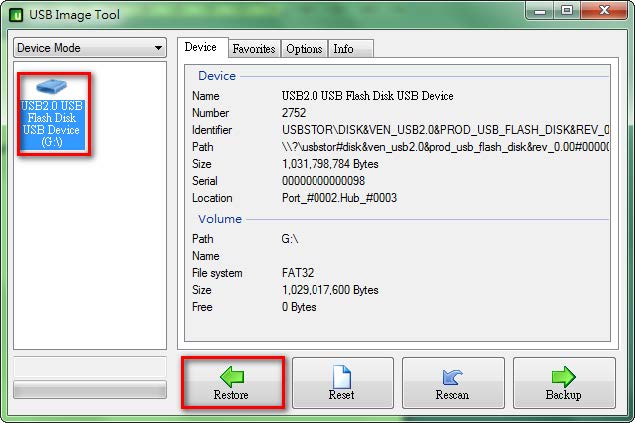Click the USB Image Tool title icon
Screen dimensions: 635x423
tap(16, 15)
